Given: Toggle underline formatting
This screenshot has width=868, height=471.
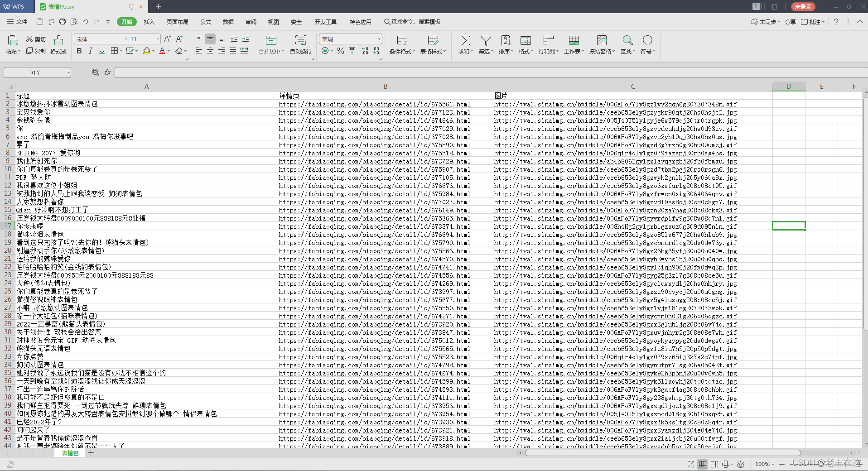Looking at the screenshot, I should click(102, 51).
